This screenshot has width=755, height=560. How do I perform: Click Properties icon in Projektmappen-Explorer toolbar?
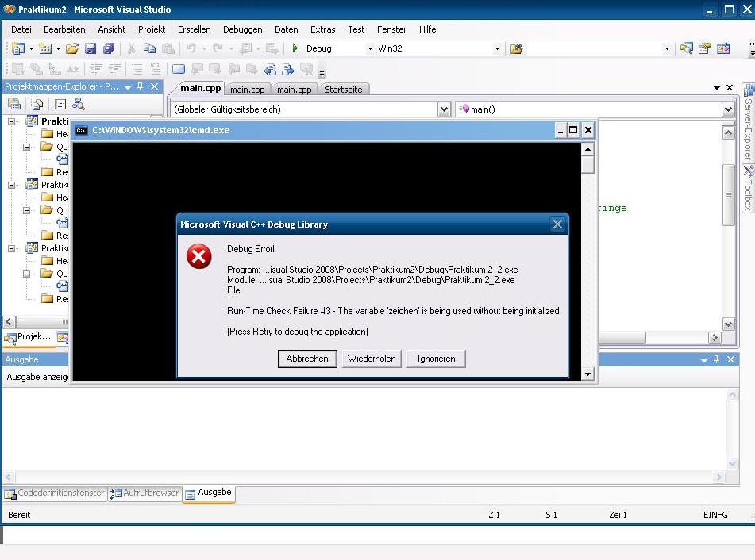14,104
